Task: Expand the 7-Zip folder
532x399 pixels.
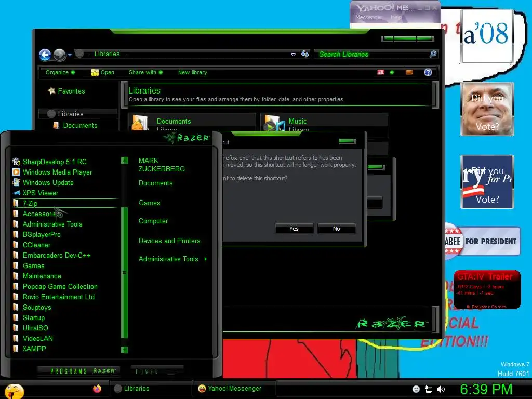Action: [64, 203]
